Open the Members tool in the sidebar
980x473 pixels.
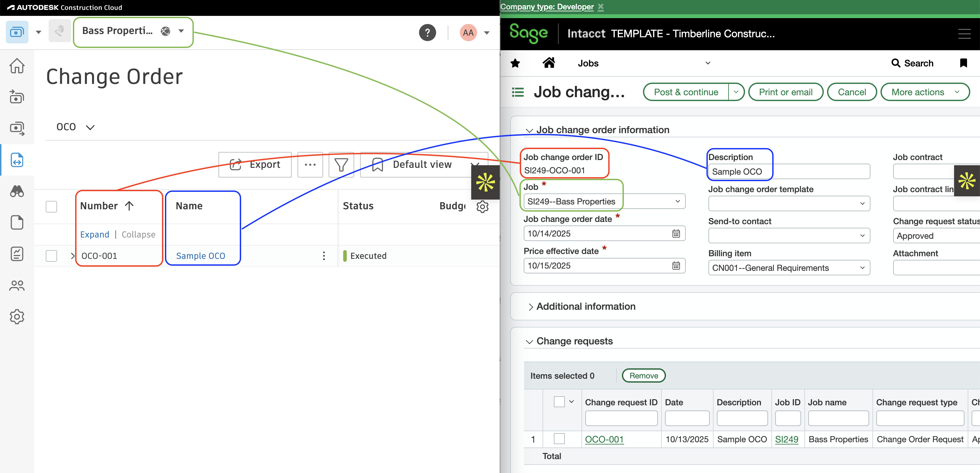click(x=17, y=285)
